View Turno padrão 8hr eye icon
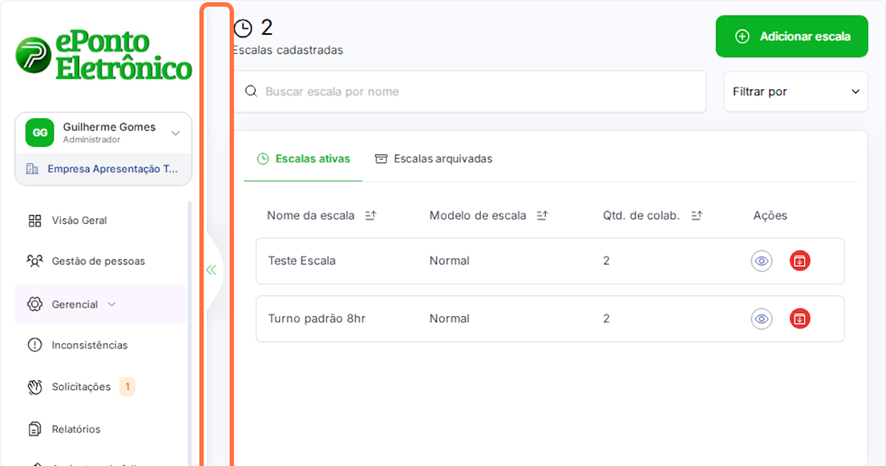886x466 pixels. tap(762, 319)
